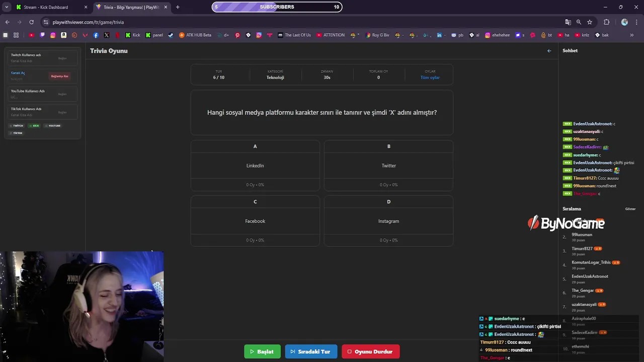The width and height of the screenshot is (644, 362).
Task: Click Bağlan next to TikTok Kullanıcı Adı
Action: 62,112
